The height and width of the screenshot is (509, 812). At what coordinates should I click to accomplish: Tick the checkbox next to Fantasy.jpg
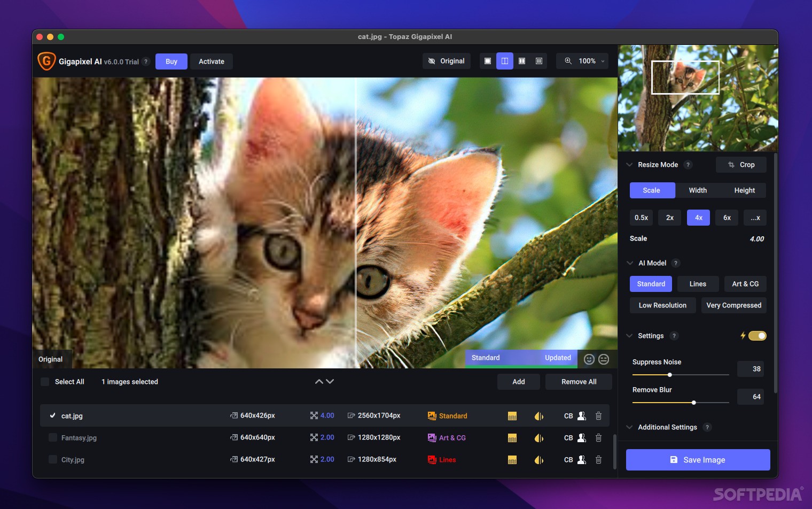[x=52, y=437]
